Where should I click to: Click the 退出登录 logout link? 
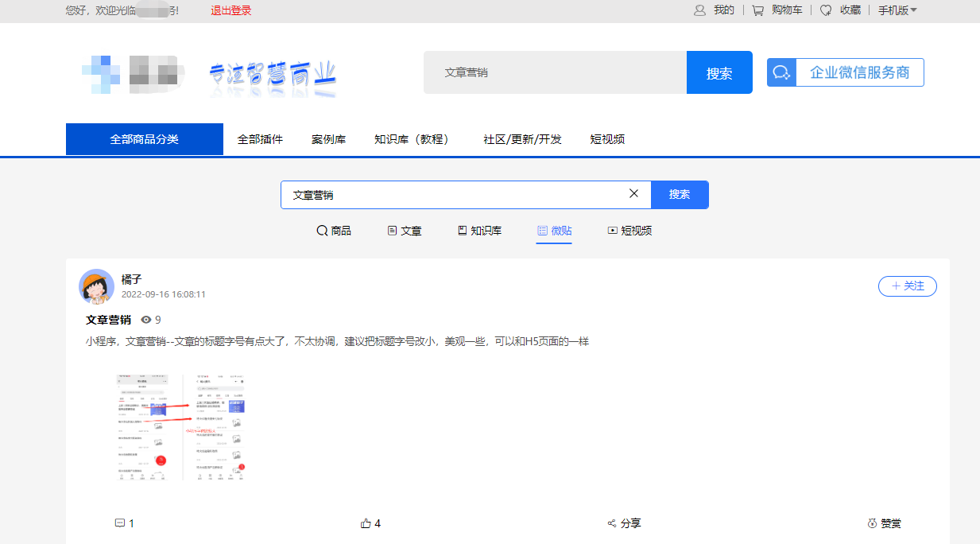[x=230, y=10]
